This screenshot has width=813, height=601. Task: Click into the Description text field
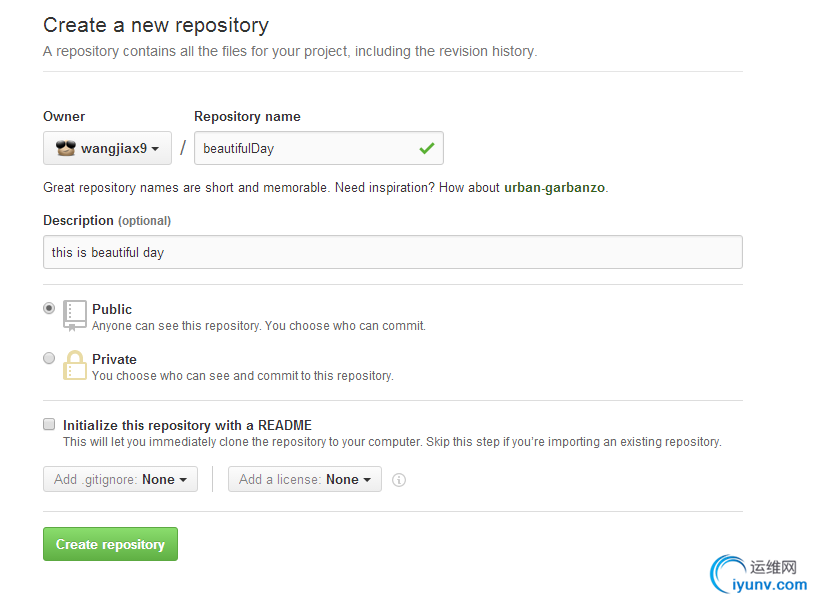click(392, 252)
